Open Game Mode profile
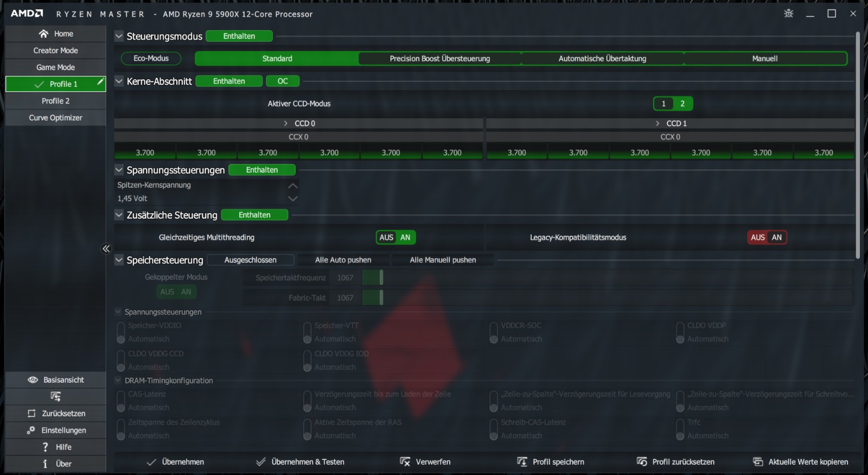868x475 pixels. pos(55,67)
